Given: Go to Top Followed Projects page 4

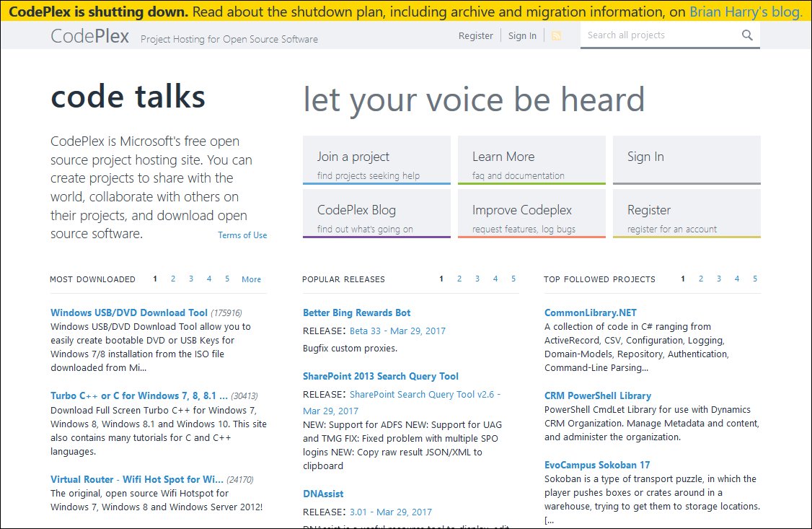Looking at the screenshot, I should pos(737,279).
